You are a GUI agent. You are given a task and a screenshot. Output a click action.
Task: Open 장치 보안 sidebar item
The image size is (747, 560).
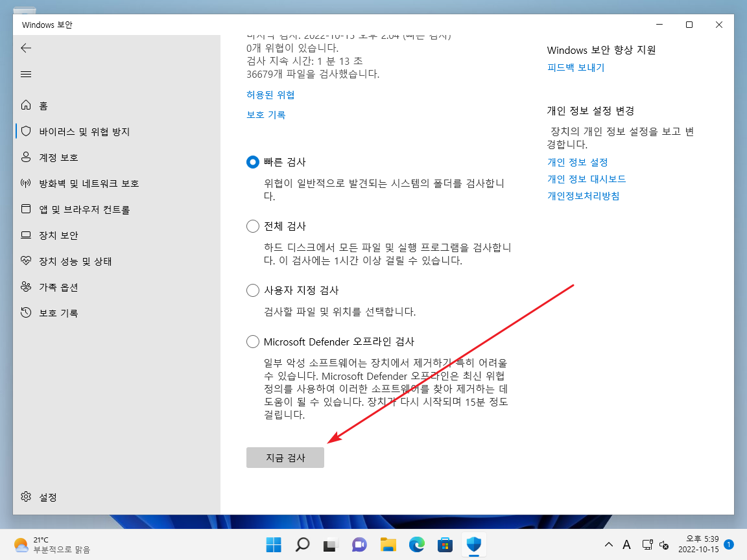tap(118, 235)
